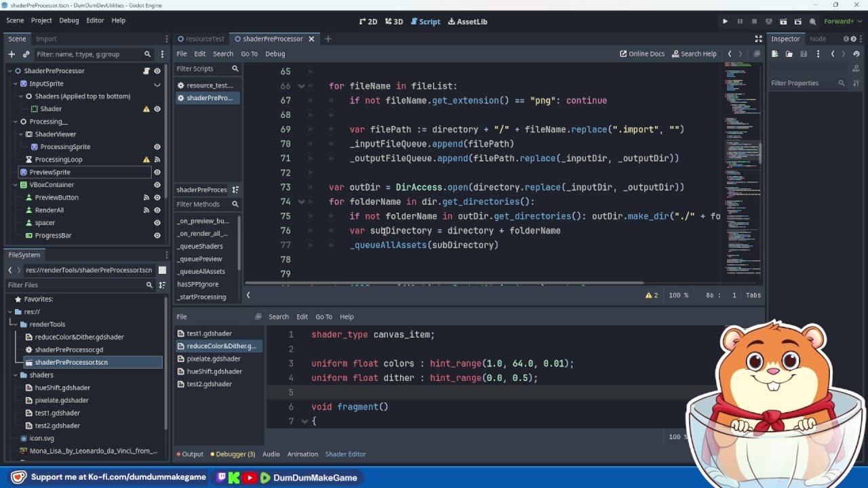Toggle visibility of PreviewSprite node
Image resolution: width=868 pixels, height=488 pixels.
point(157,172)
